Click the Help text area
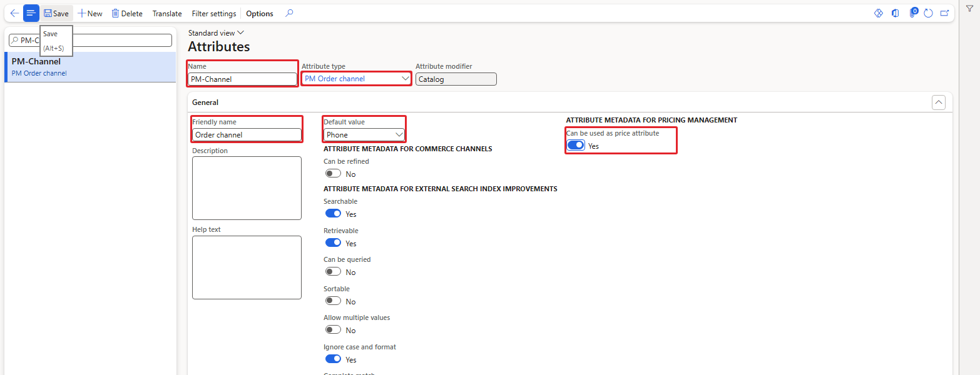 click(x=247, y=267)
